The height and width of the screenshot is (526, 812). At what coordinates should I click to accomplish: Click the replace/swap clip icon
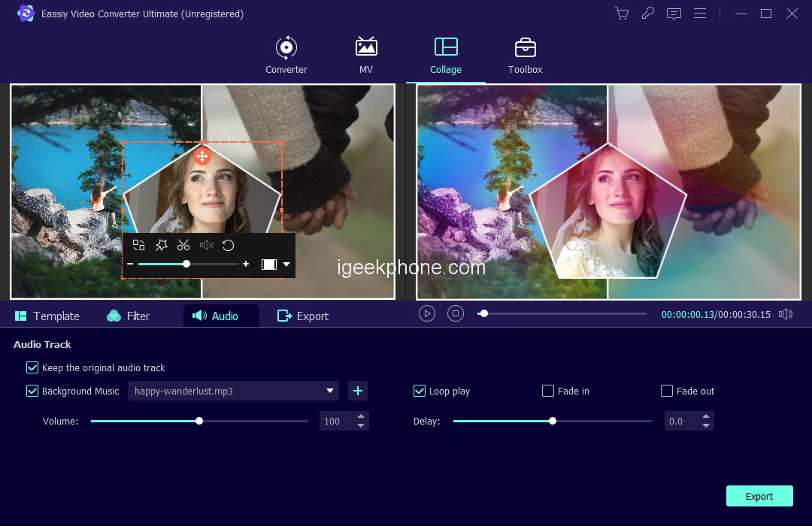click(138, 245)
